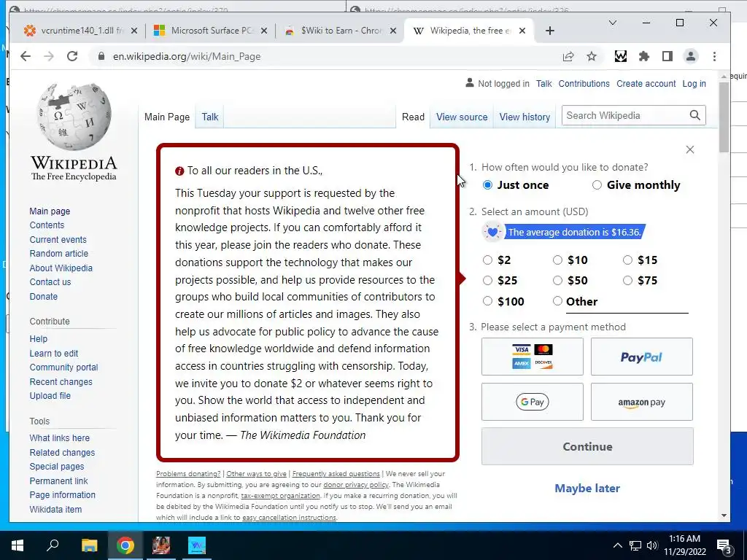
Task: Choose the $25 donation amount
Action: click(487, 281)
